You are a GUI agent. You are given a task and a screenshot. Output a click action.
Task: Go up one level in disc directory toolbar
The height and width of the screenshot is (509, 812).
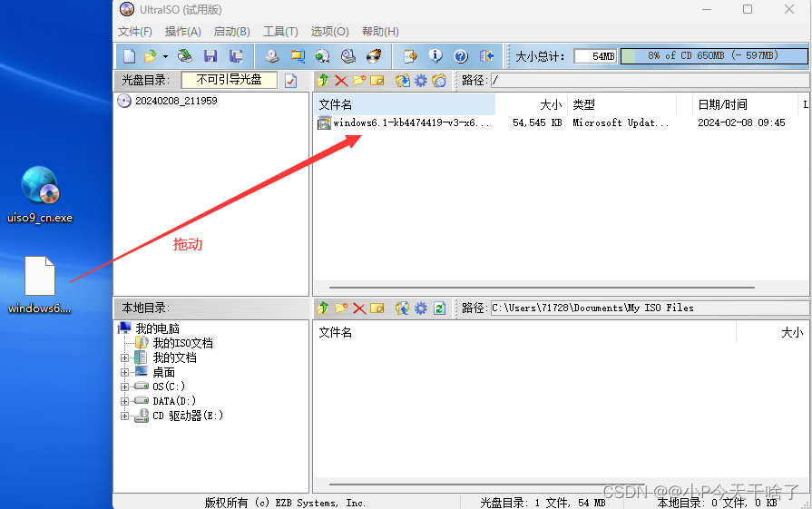coord(323,80)
